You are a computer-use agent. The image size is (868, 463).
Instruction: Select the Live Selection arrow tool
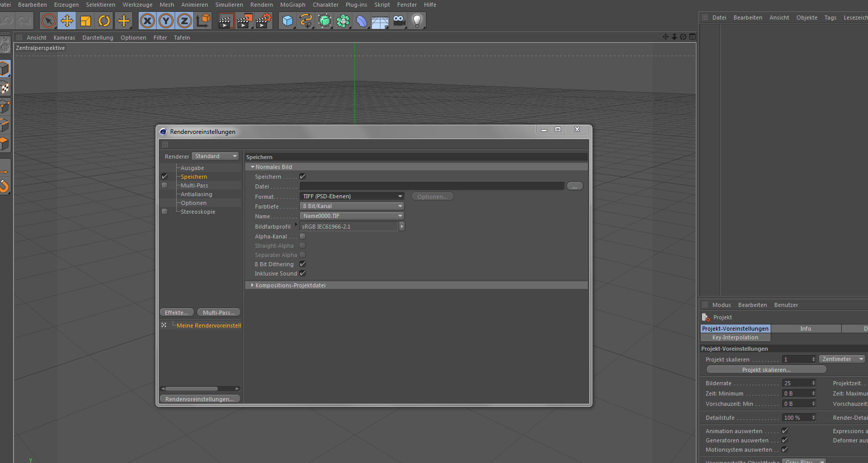pyautogui.click(x=48, y=21)
